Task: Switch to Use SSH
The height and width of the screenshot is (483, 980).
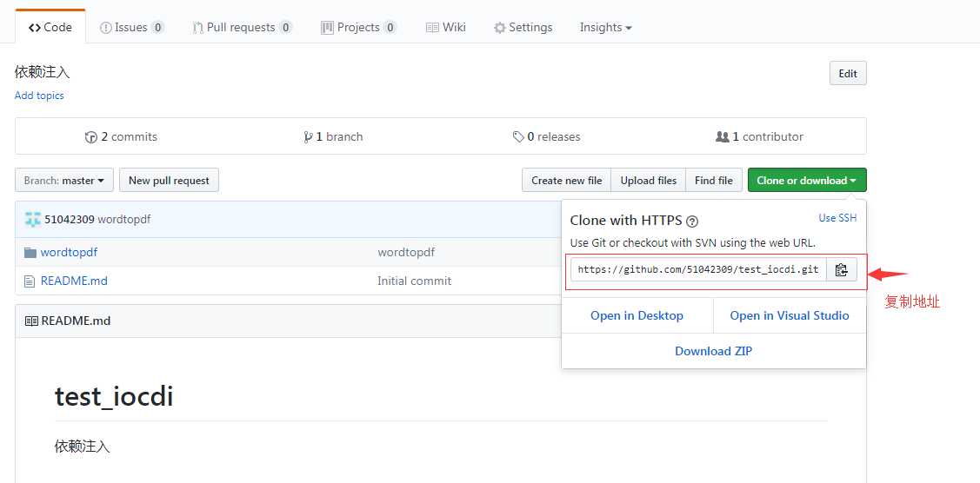Action: (837, 218)
